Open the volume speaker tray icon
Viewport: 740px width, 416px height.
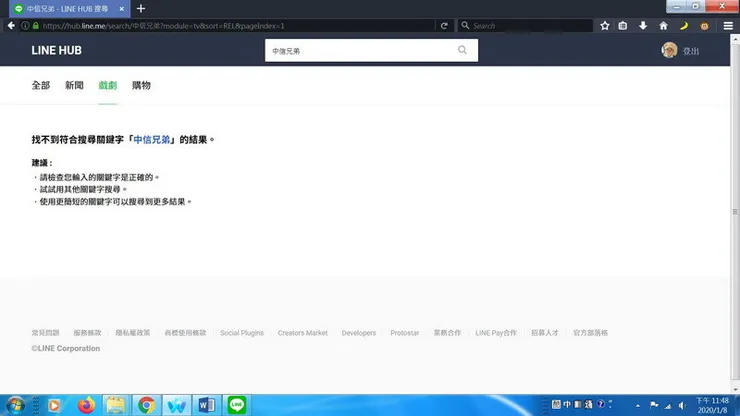[682, 406]
